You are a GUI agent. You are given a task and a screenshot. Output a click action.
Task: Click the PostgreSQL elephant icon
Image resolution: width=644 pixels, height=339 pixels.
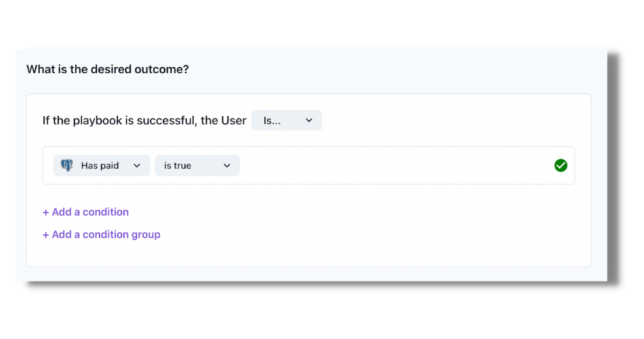pos(67,166)
